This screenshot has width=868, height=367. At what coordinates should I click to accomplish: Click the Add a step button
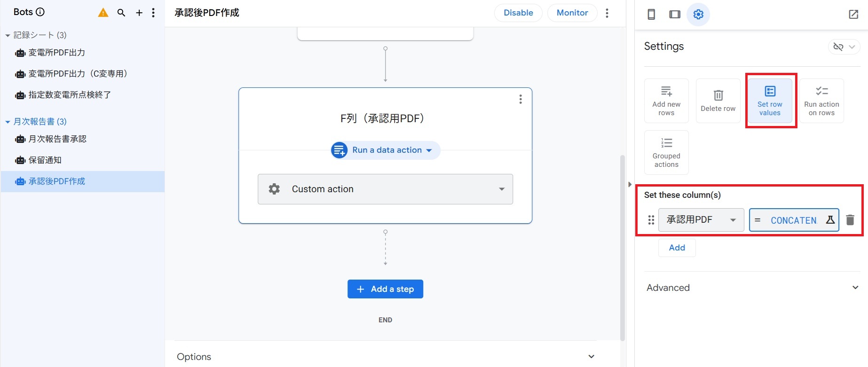pos(385,289)
